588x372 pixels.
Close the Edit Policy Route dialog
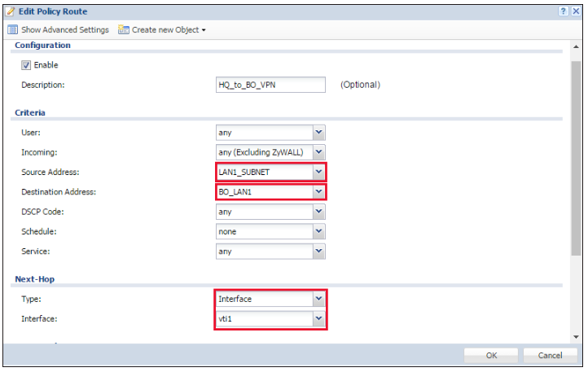[x=576, y=11]
